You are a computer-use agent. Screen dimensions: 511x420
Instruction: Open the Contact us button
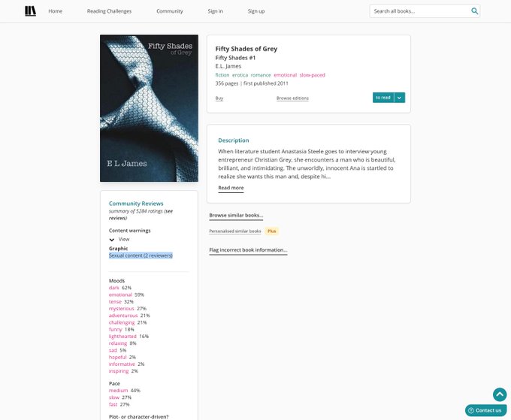coord(486,410)
